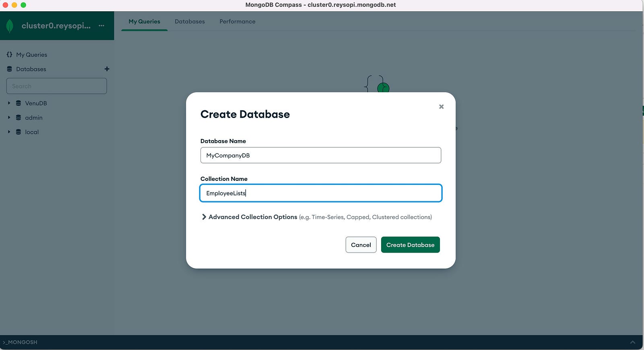644x350 pixels.
Task: Click the macOS green fullscreen button
Action: [x=23, y=5]
